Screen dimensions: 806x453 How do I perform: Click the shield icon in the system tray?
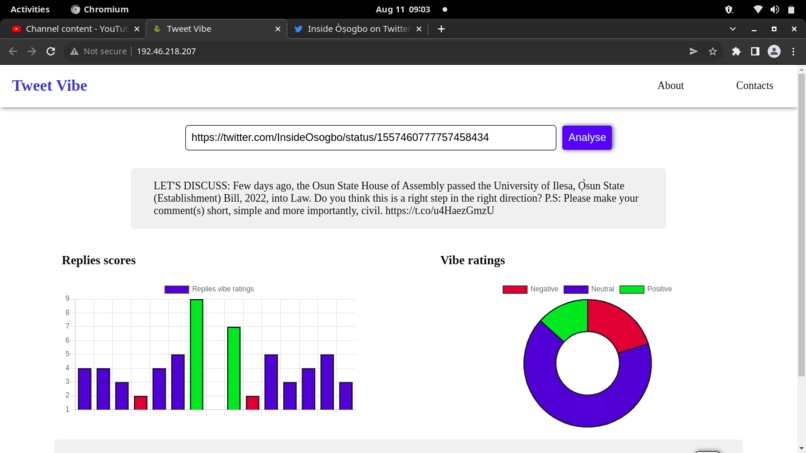pyautogui.click(x=728, y=9)
